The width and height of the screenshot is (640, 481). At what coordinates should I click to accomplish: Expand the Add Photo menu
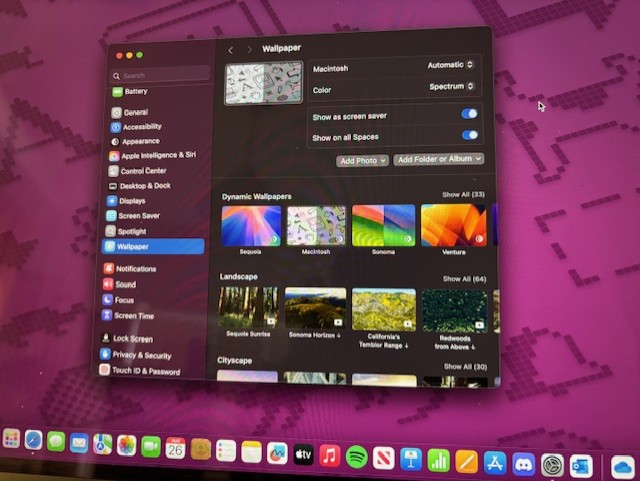coord(362,160)
